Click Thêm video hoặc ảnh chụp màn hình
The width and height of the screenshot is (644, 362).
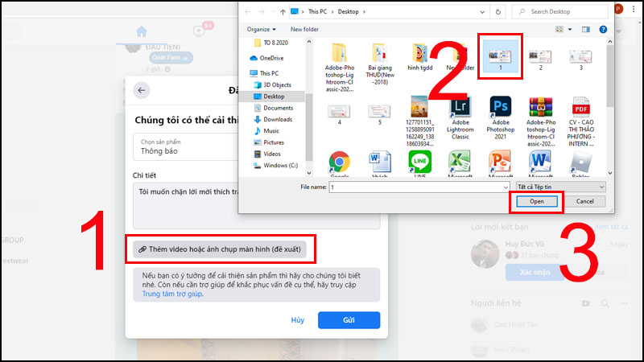coord(220,249)
